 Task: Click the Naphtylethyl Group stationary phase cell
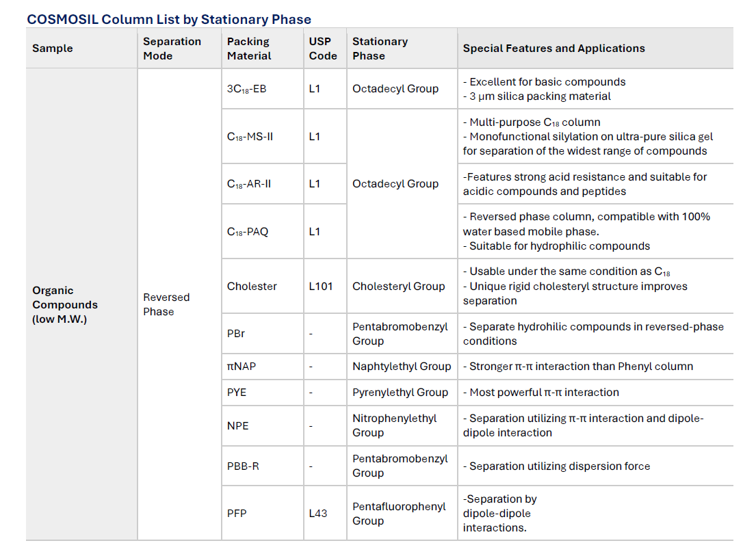(x=402, y=367)
